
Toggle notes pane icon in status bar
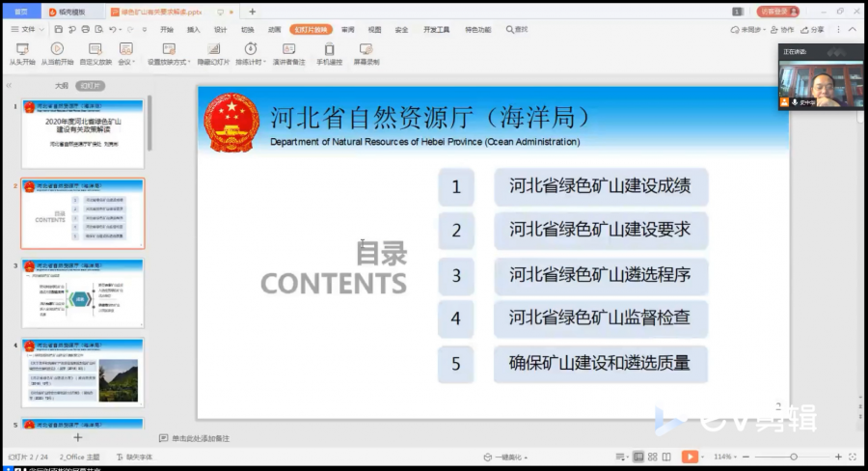tap(621, 457)
